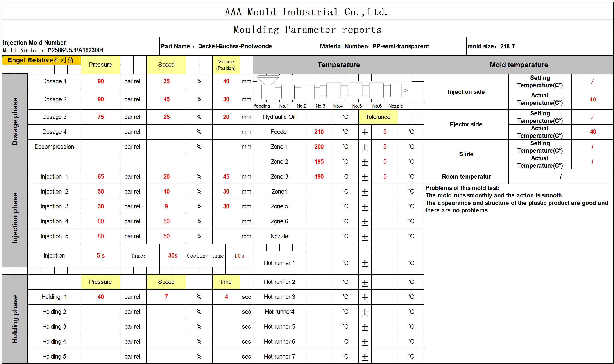Select Zone 3 temperature value 190

319,177
